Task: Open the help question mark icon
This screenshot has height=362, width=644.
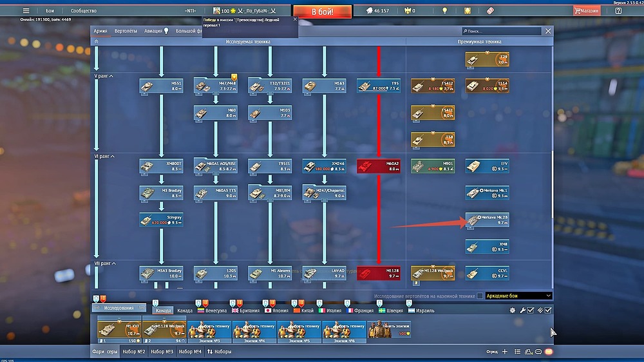Action: [618, 11]
